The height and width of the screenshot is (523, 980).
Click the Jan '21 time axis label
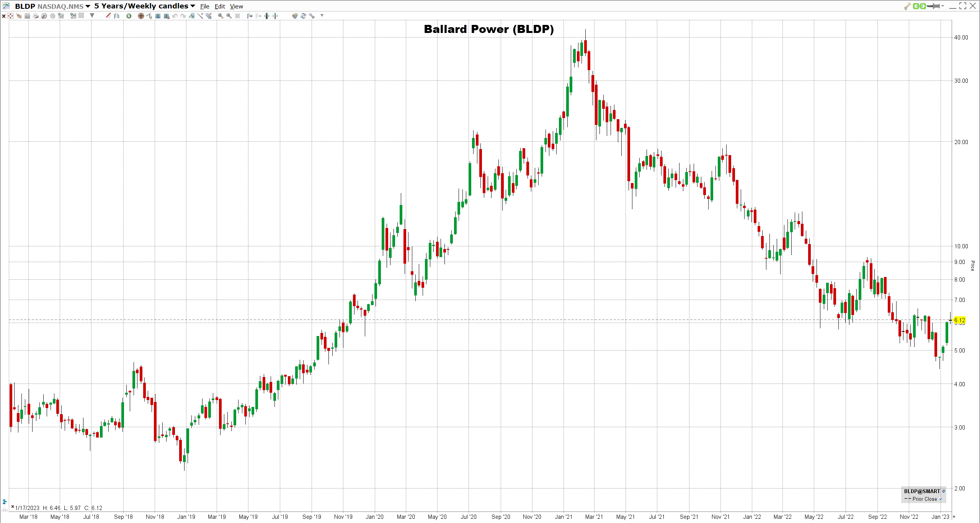(x=563, y=517)
